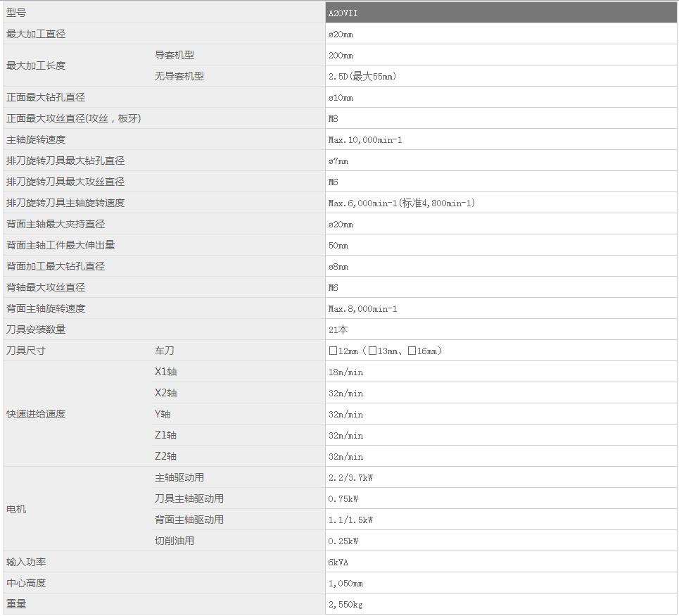Select the 切削油用 motor sub-label

click(174, 541)
